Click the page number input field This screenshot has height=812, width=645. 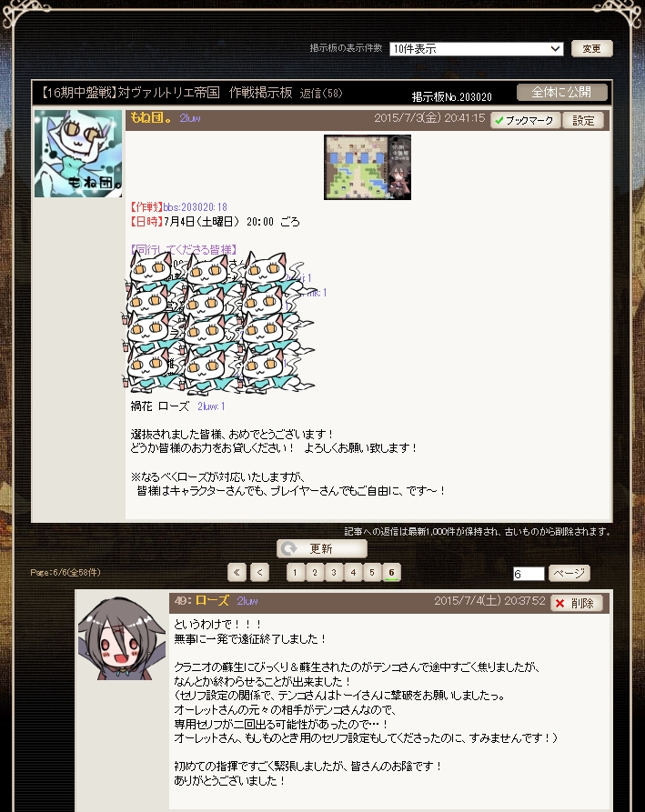click(529, 574)
